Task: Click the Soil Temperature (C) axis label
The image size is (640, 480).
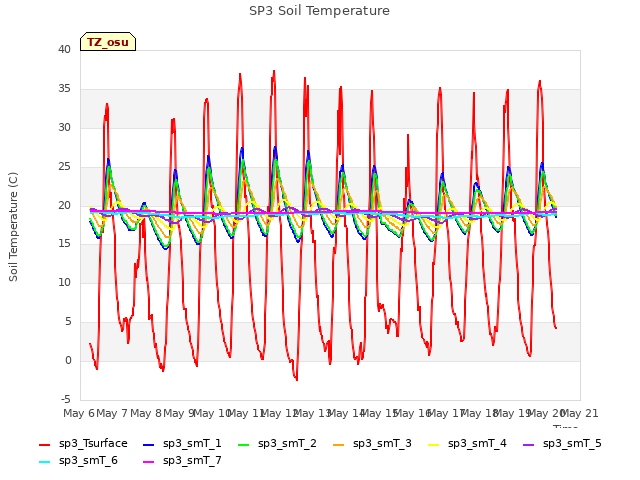Action: (13, 227)
